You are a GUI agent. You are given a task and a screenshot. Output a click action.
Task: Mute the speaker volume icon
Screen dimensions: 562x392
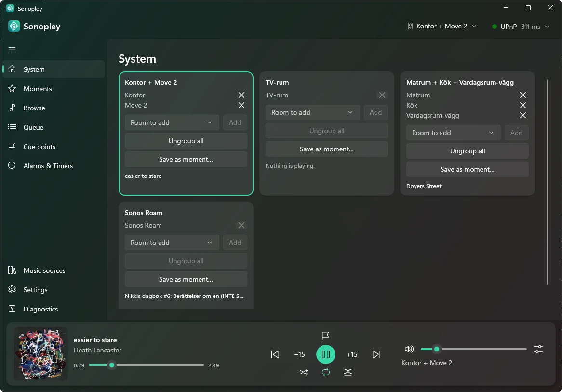click(409, 349)
